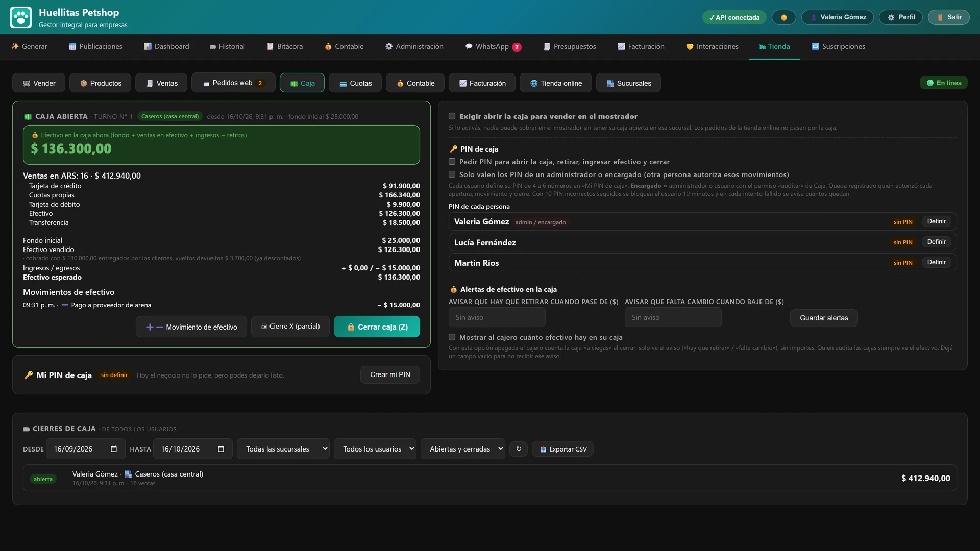
Task: Click the falta cambio Sin aviso field
Action: click(673, 317)
